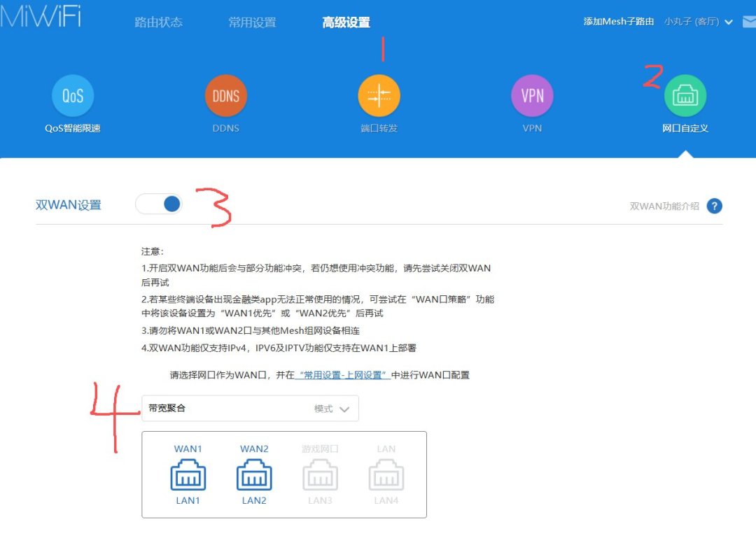Click the 双WAN功能介绍 text link
The image size is (756, 550).
[664, 206]
